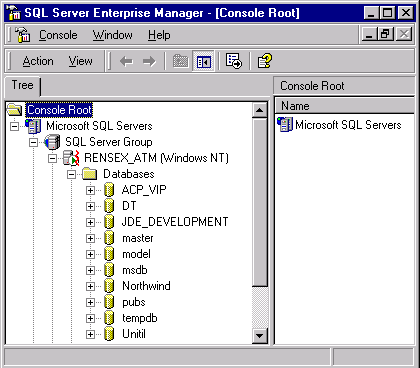Select Console Root label in tree

click(x=59, y=110)
